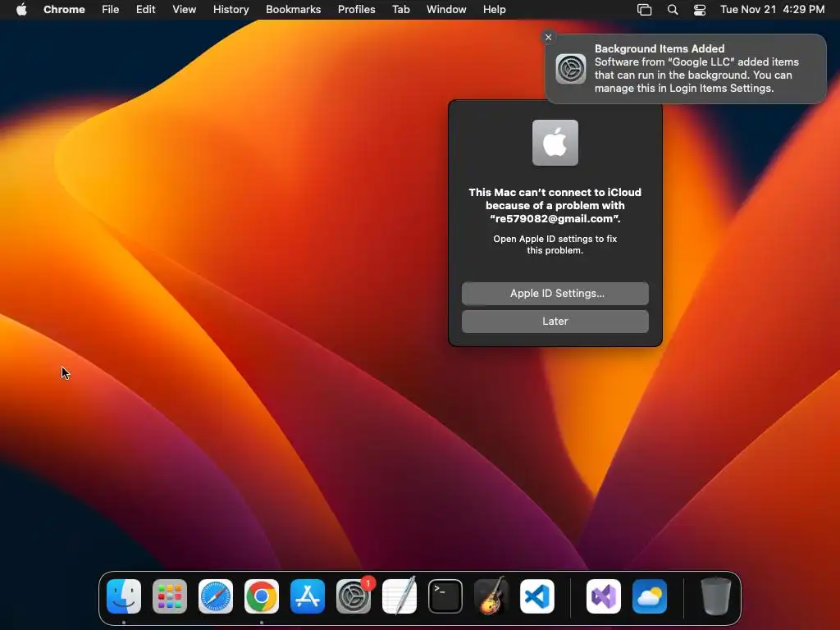This screenshot has width=840, height=630.
Task: Click the date and time in menu bar
Action: (772, 9)
